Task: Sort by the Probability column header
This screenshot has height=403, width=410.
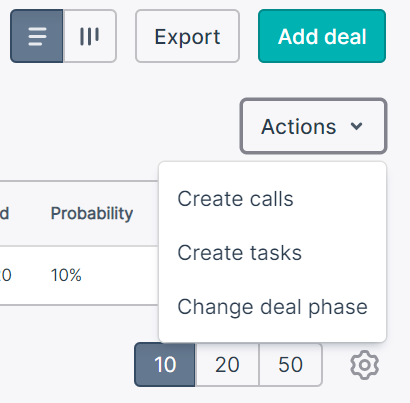Action: point(92,213)
